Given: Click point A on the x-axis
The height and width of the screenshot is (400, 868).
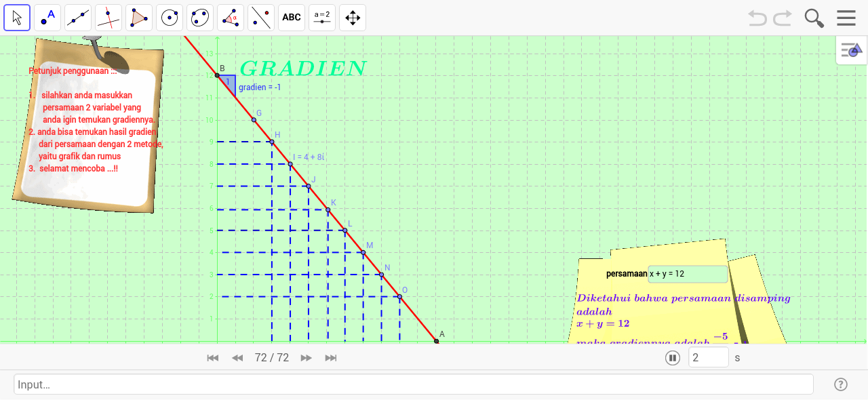Looking at the screenshot, I should click(437, 341).
